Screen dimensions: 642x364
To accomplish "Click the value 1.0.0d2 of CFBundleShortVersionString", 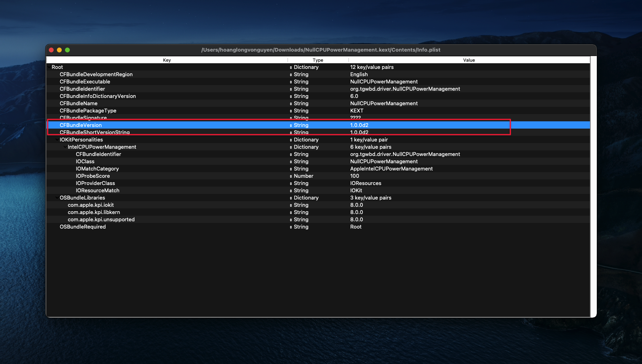I will [x=359, y=133].
